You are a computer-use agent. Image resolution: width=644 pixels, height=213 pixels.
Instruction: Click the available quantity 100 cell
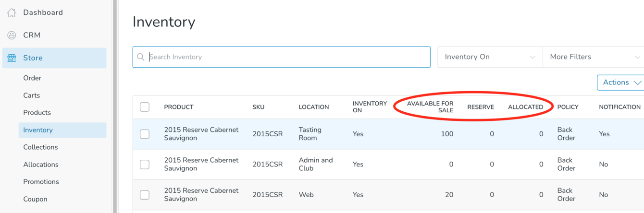coord(447,134)
